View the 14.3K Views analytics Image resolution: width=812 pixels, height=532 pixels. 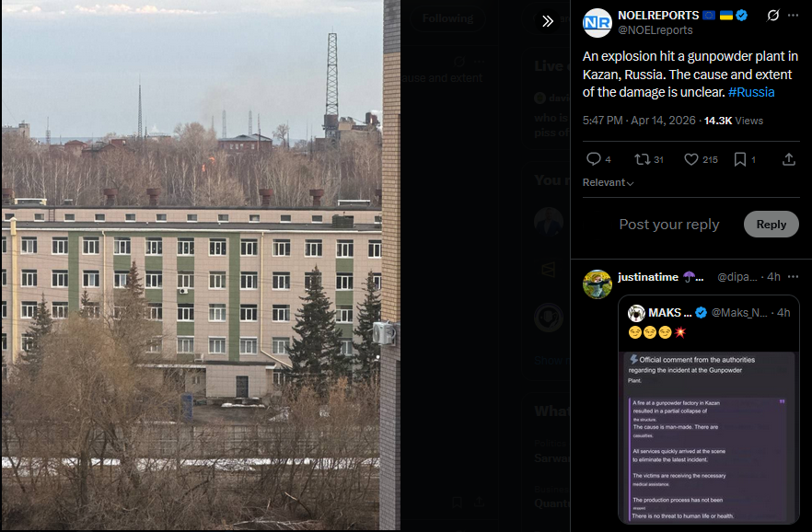[x=733, y=121]
